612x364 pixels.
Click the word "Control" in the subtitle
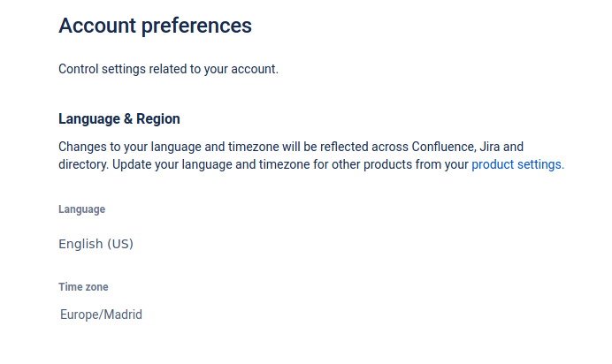point(80,69)
